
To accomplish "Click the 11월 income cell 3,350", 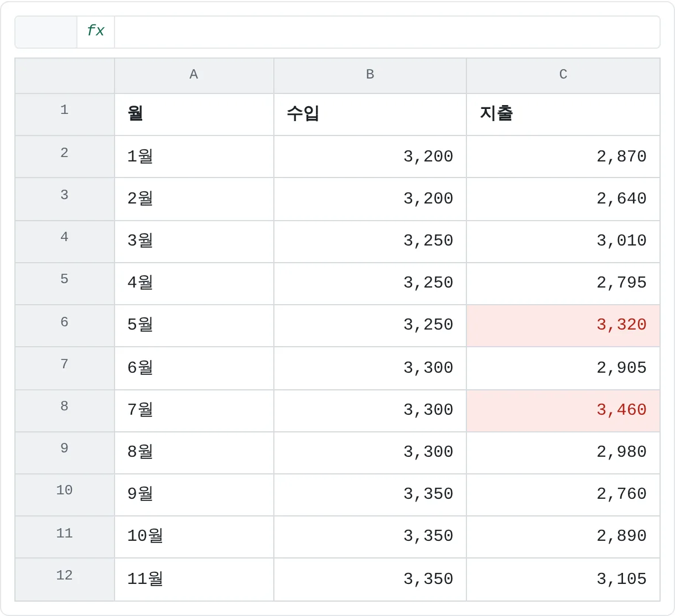I will 370,580.
